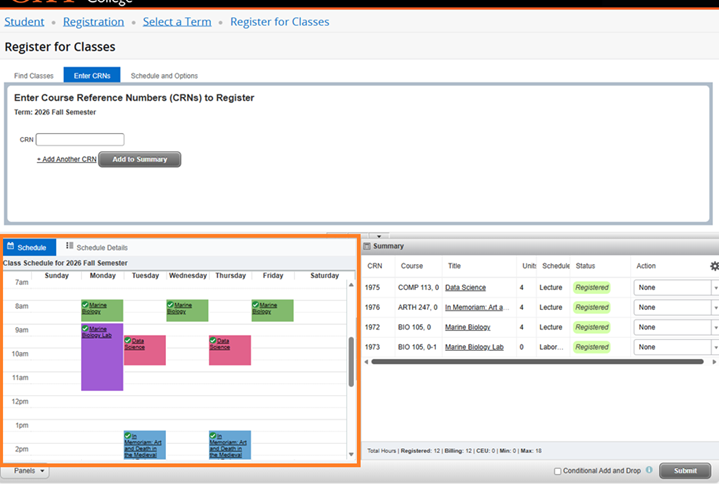Select the Enter CRNs tab

(92, 75)
